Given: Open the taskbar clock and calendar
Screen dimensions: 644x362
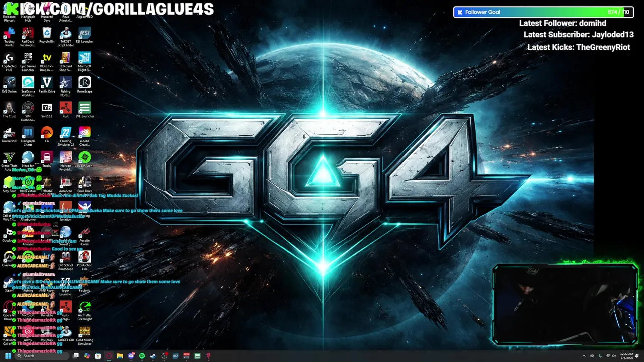Looking at the screenshot, I should pyautogui.click(x=627, y=356).
